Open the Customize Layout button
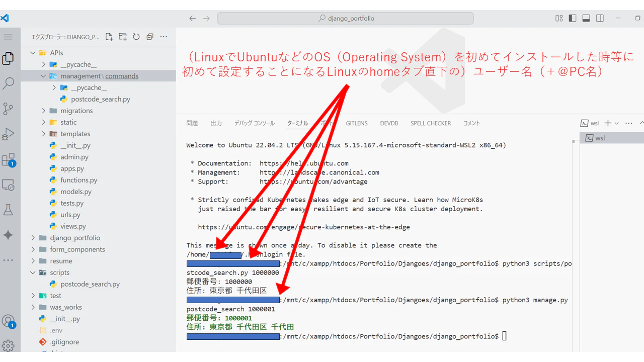 559,18
